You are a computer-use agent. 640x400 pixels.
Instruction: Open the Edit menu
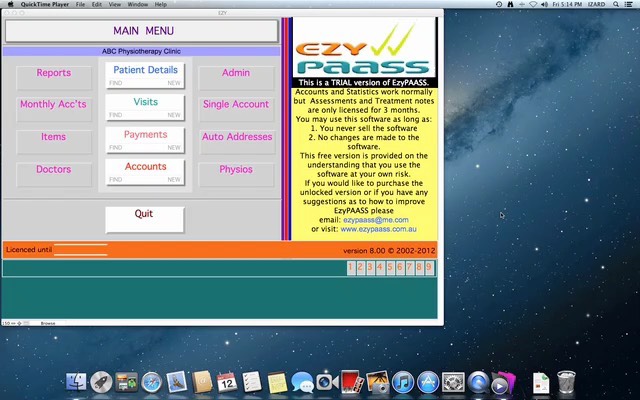click(97, 4)
